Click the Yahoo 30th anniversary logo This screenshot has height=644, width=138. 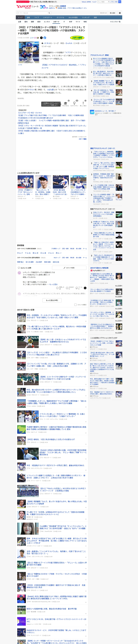(44, 7)
